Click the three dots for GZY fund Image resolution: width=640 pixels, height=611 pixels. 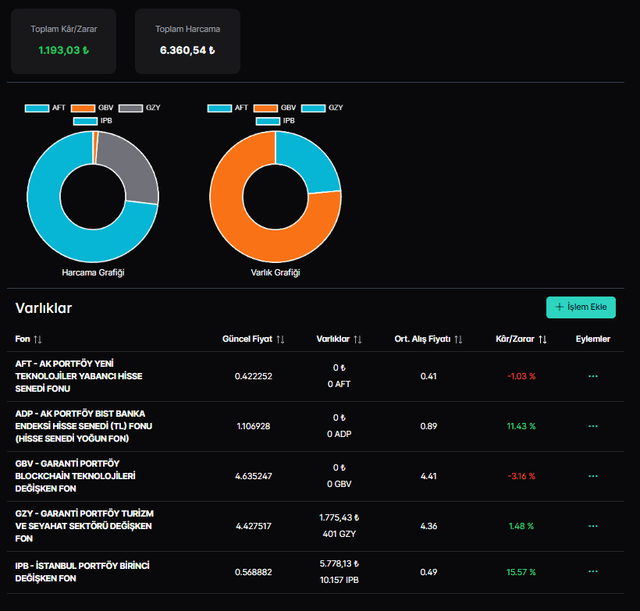pyautogui.click(x=593, y=526)
